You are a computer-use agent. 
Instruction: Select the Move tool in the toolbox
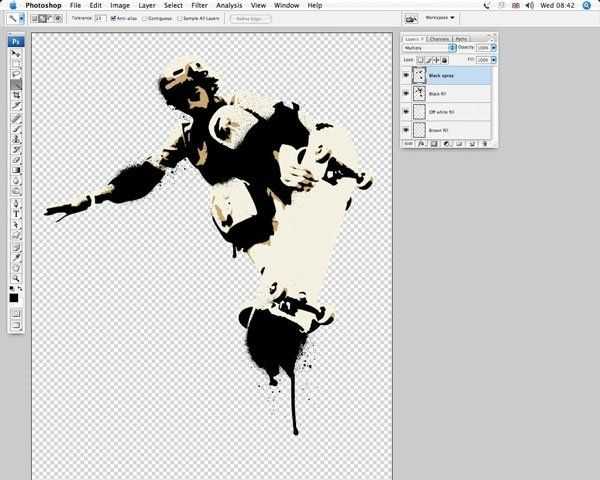(x=16, y=55)
